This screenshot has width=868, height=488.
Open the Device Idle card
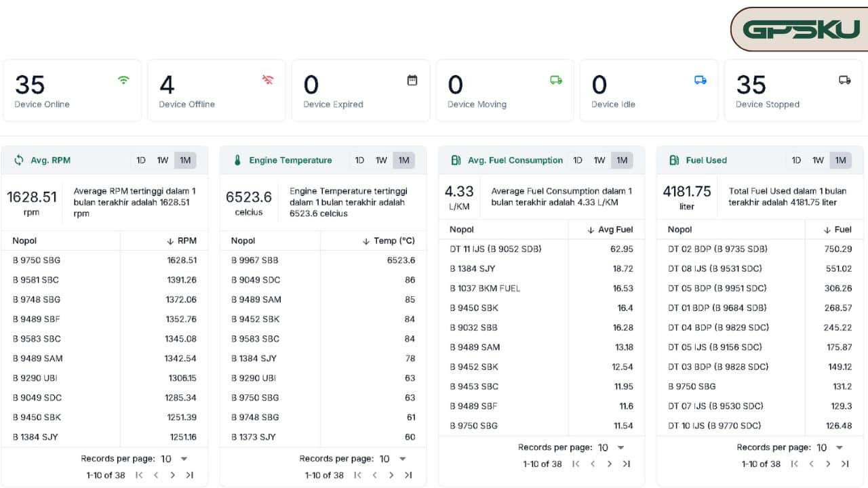pyautogui.click(x=649, y=90)
